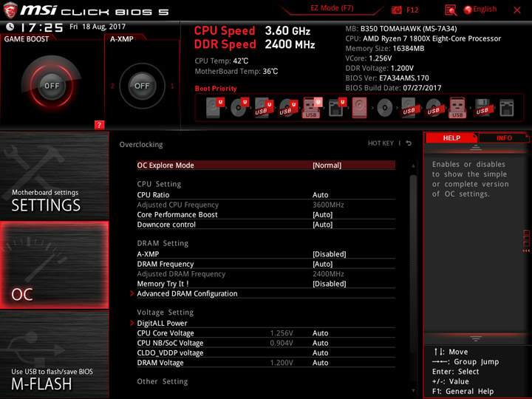Change Downcore control [Auto] value
Screen dimensions: 532x399
pos(266,225)
